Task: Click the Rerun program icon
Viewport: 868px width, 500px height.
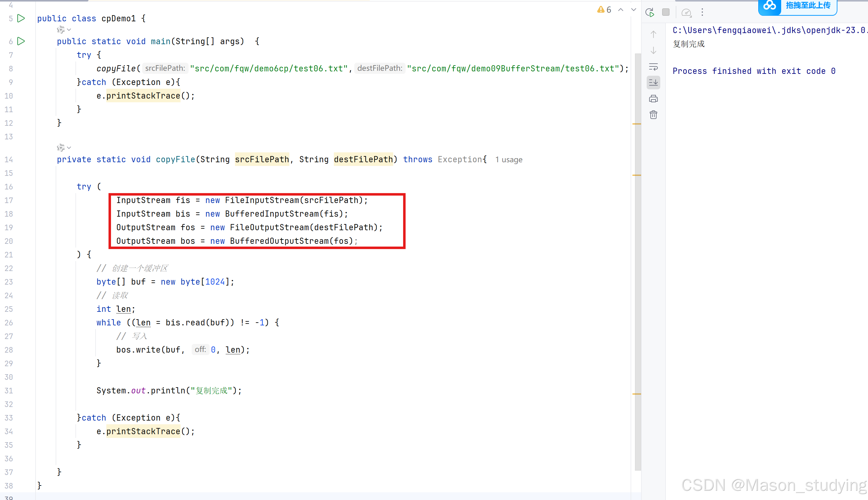Action: coord(649,12)
